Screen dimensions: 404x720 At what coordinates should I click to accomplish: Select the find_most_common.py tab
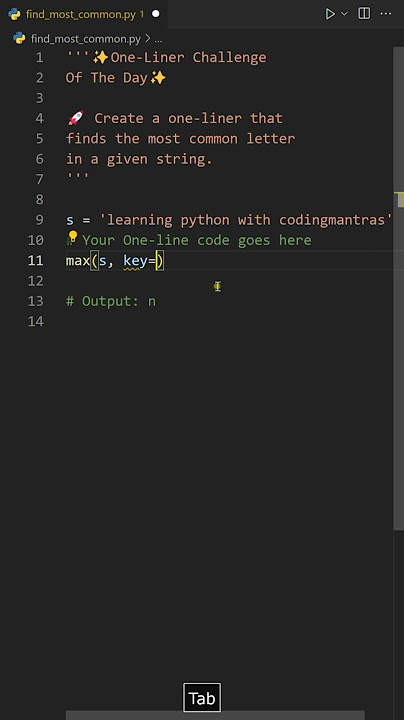pyautogui.click(x=84, y=14)
